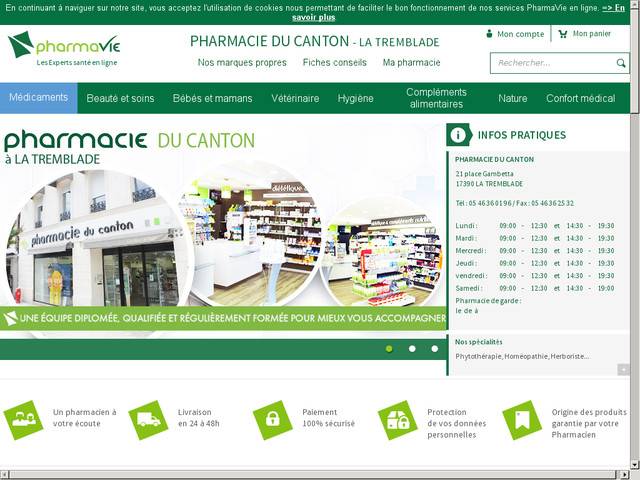640x480 pixels.
Task: Open the Mon compte link
Action: (520, 34)
